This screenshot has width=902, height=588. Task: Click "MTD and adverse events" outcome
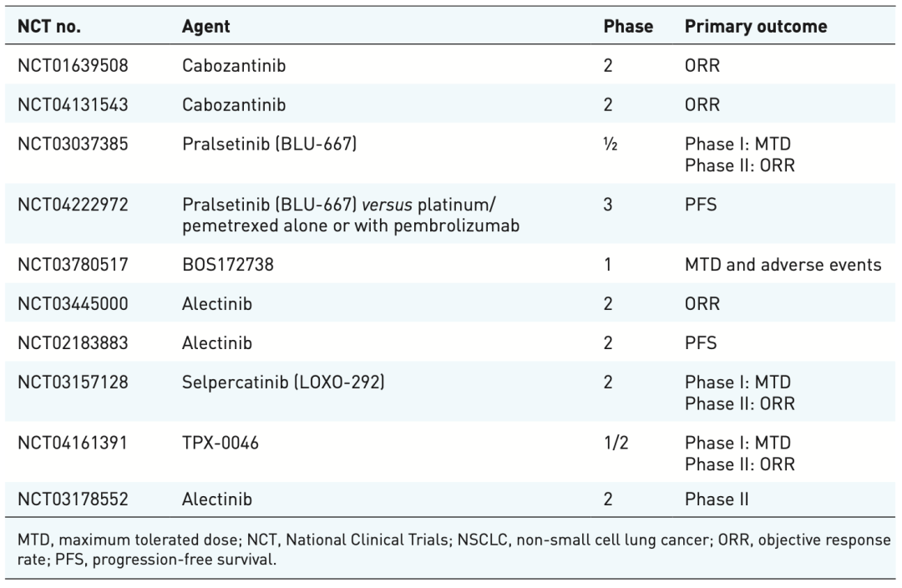[x=783, y=264]
